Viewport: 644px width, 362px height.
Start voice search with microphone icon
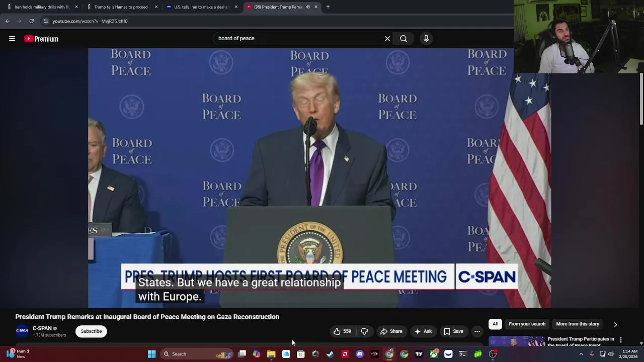coord(426,39)
